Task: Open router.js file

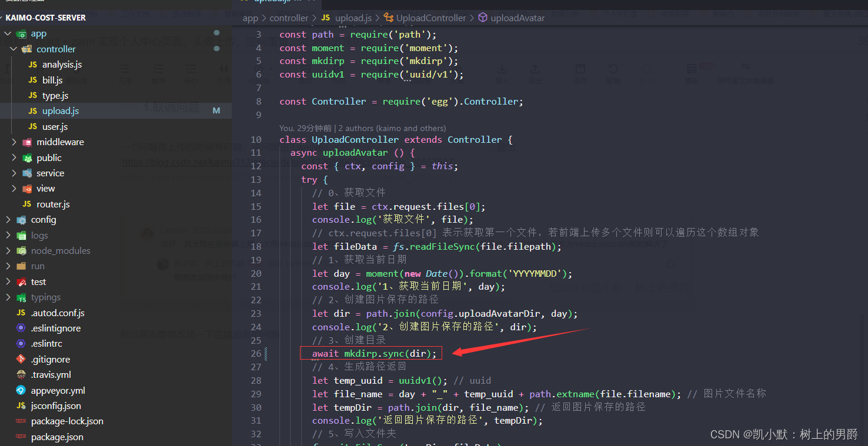Action: point(53,204)
